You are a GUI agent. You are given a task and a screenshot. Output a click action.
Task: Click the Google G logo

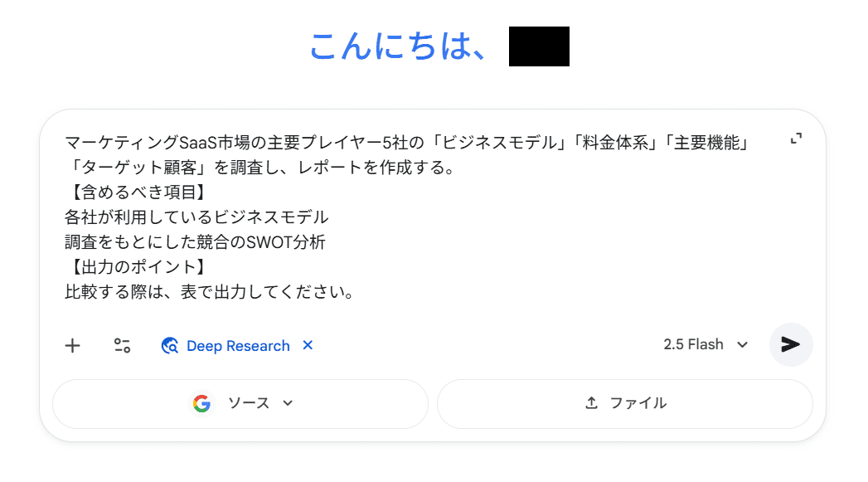(201, 404)
